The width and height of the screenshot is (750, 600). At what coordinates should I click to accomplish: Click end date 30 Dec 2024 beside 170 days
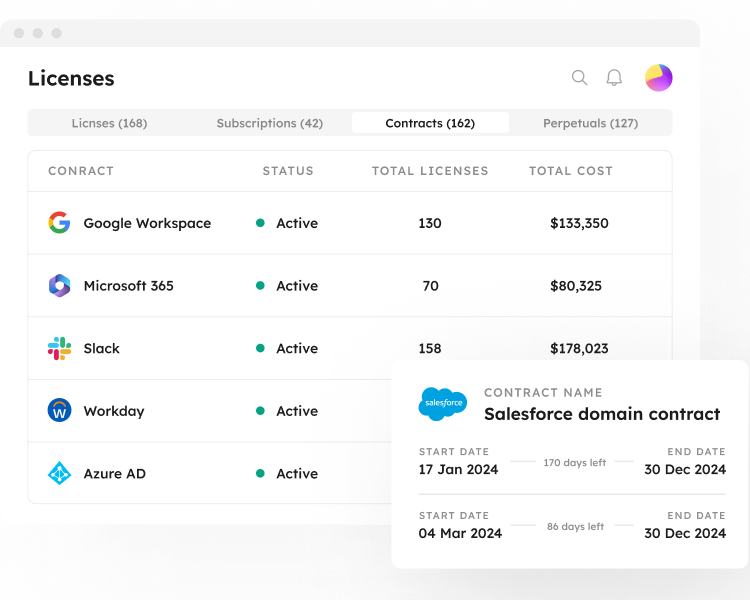point(685,469)
